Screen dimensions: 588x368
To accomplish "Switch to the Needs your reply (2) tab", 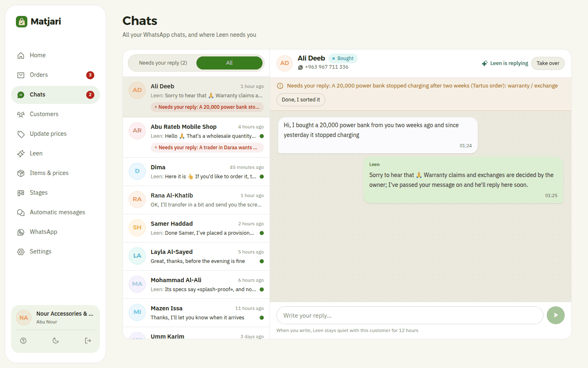I will [x=163, y=63].
